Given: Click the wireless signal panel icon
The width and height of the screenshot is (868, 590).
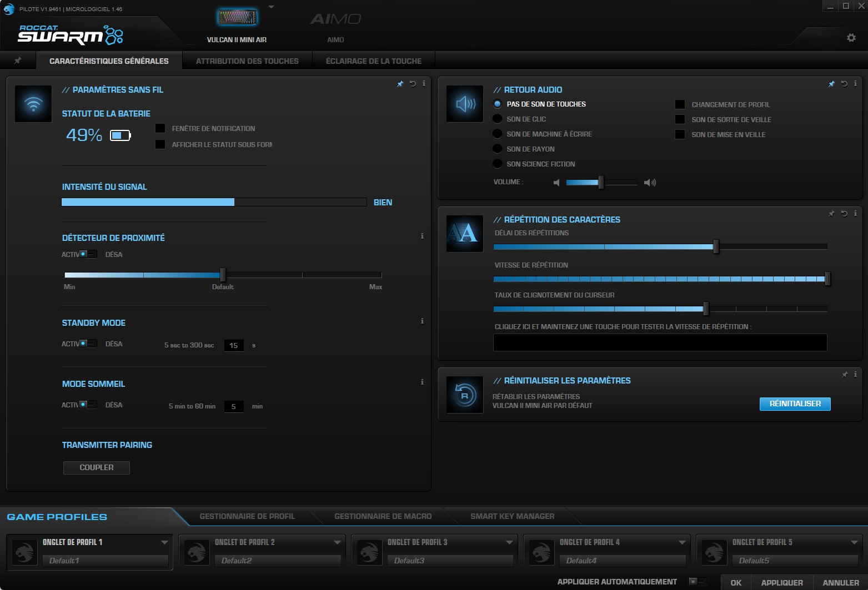Looking at the screenshot, I should coord(33,104).
